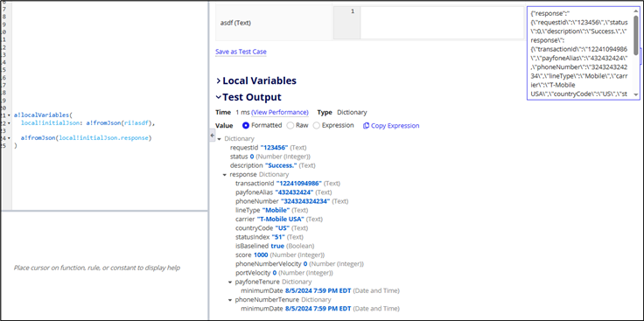Click the Save as Test Case link
The width and height of the screenshot is (644, 321).
241,52
